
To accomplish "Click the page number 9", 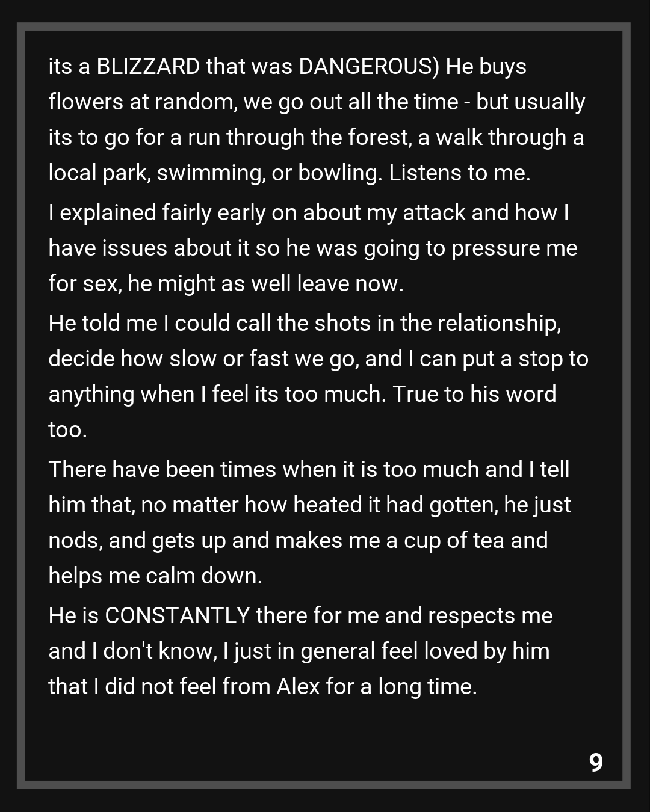I will pos(596,762).
